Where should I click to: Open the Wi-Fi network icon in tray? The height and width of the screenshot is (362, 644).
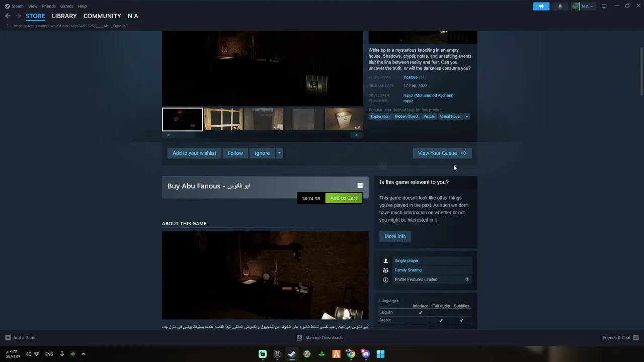coord(36,354)
